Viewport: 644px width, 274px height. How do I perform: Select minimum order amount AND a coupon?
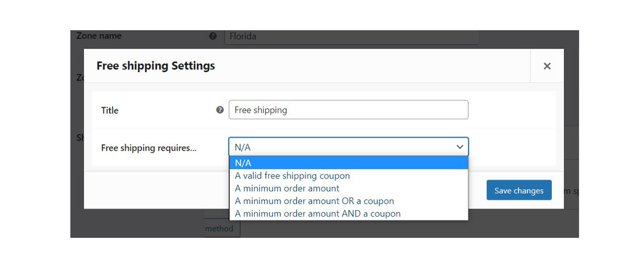click(x=318, y=214)
